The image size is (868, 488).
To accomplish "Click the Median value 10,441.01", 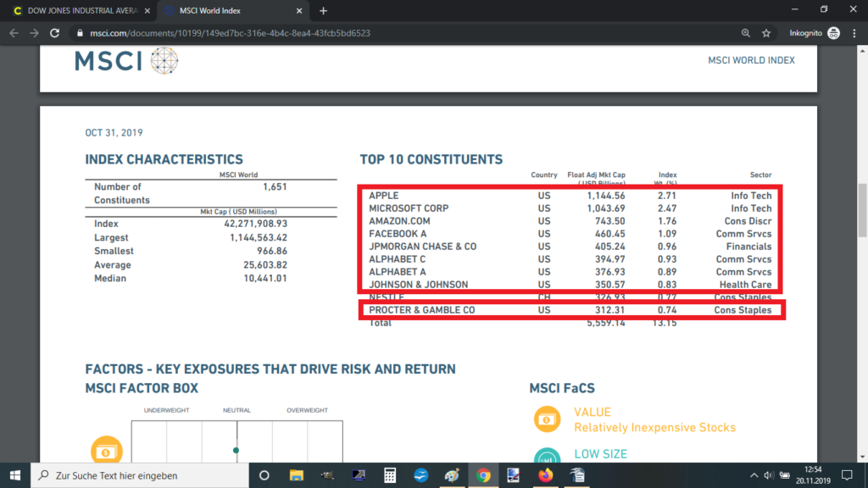I will [x=265, y=278].
